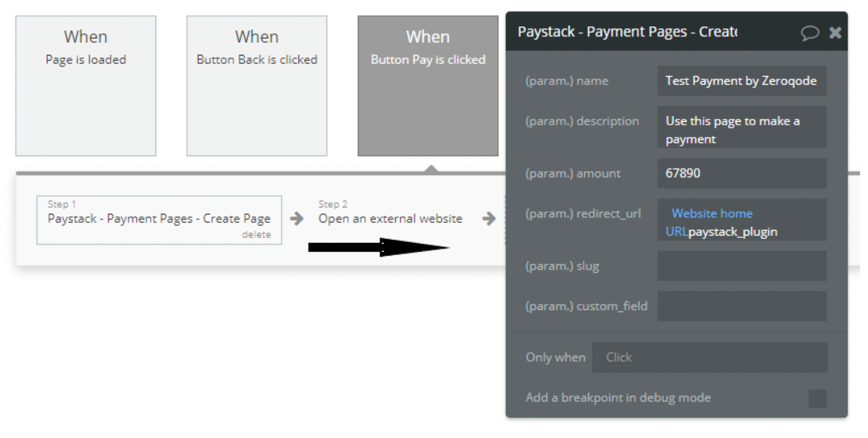Focus the empty custom_field parameter field

tap(742, 306)
